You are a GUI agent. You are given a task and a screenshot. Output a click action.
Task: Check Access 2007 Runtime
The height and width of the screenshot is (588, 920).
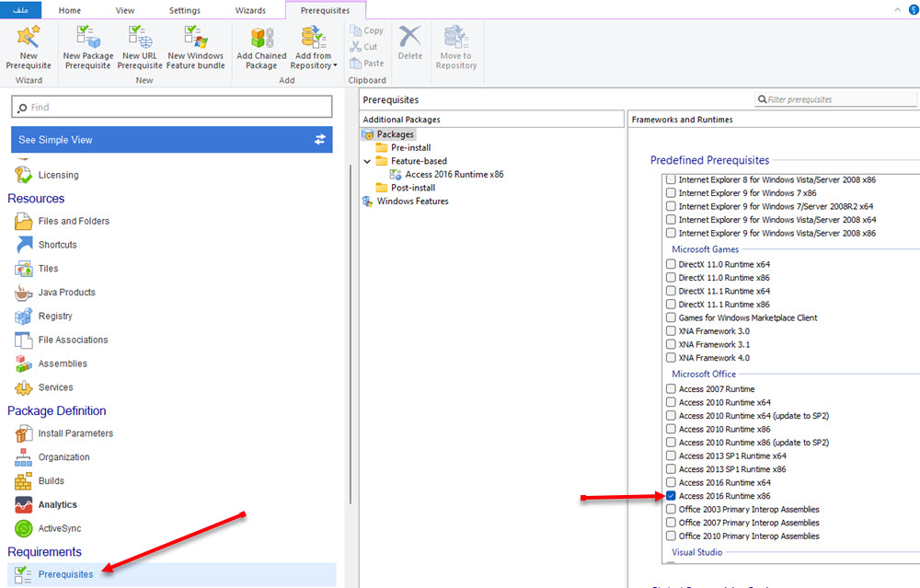671,388
